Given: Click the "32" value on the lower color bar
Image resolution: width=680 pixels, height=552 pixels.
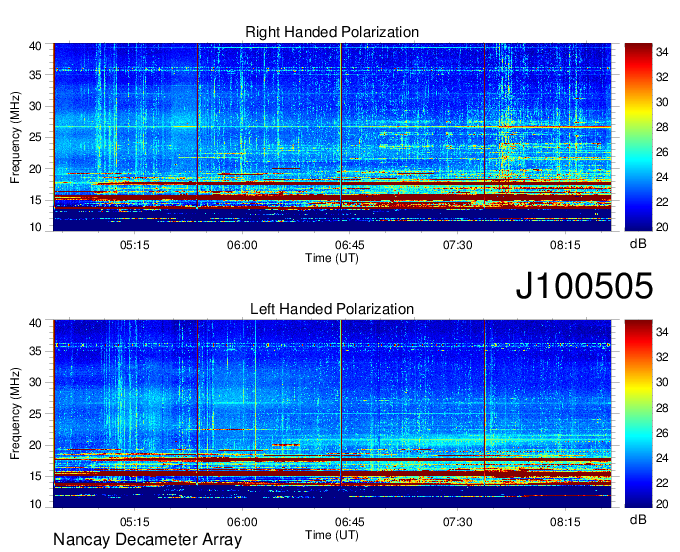Looking at the screenshot, I should click(662, 357).
